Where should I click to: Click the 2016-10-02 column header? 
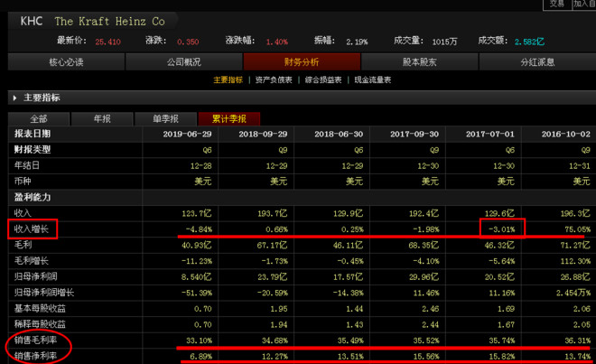click(566, 134)
